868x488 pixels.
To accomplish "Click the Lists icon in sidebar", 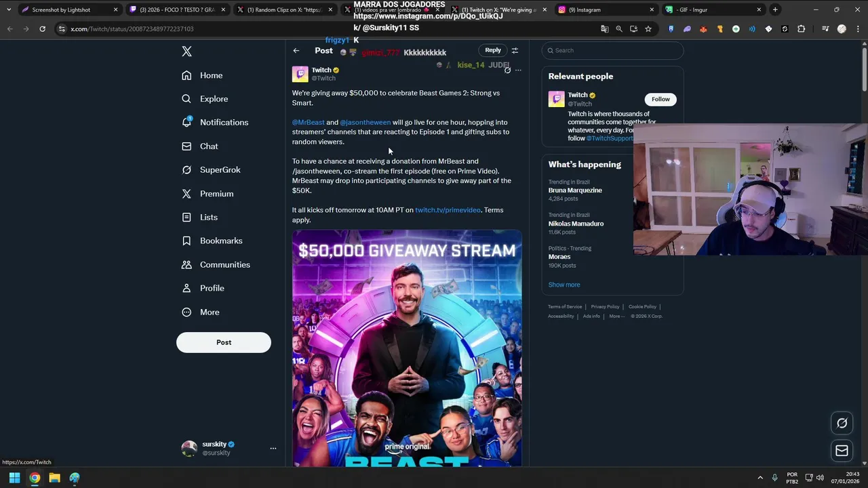I will pyautogui.click(x=186, y=218).
